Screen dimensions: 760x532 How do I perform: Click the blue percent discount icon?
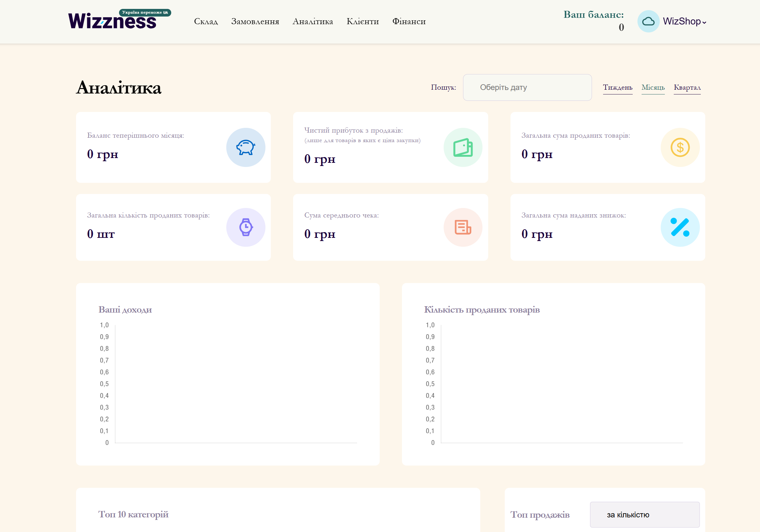pos(680,227)
